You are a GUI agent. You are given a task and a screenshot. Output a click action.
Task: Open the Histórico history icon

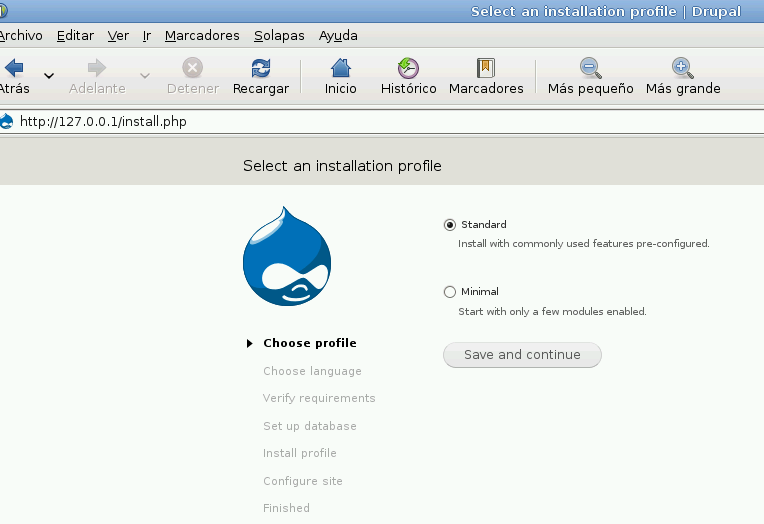[x=408, y=68]
